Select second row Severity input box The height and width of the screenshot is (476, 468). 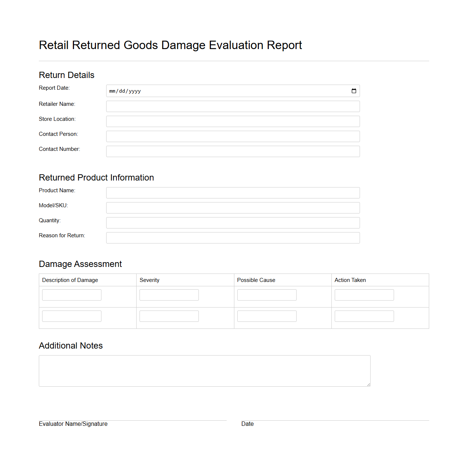169,316
